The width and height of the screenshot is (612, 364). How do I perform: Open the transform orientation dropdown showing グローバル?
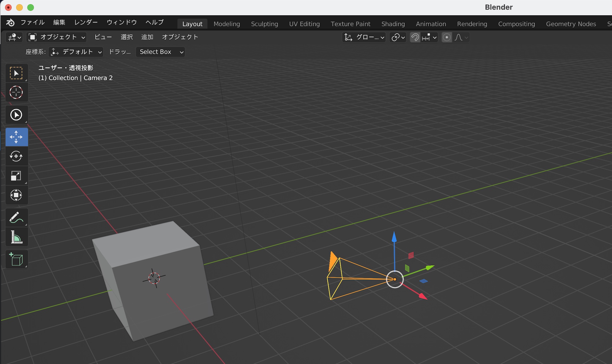click(x=364, y=37)
